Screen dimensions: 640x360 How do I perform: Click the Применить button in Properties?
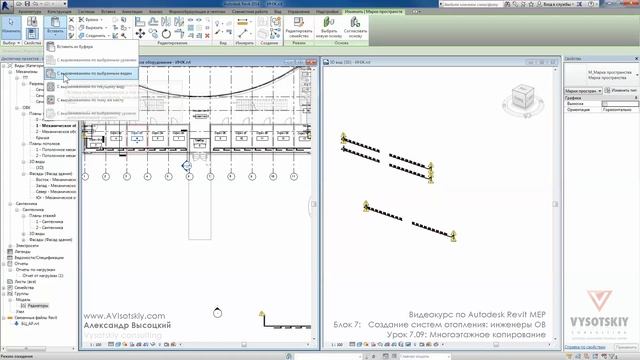coord(626,347)
